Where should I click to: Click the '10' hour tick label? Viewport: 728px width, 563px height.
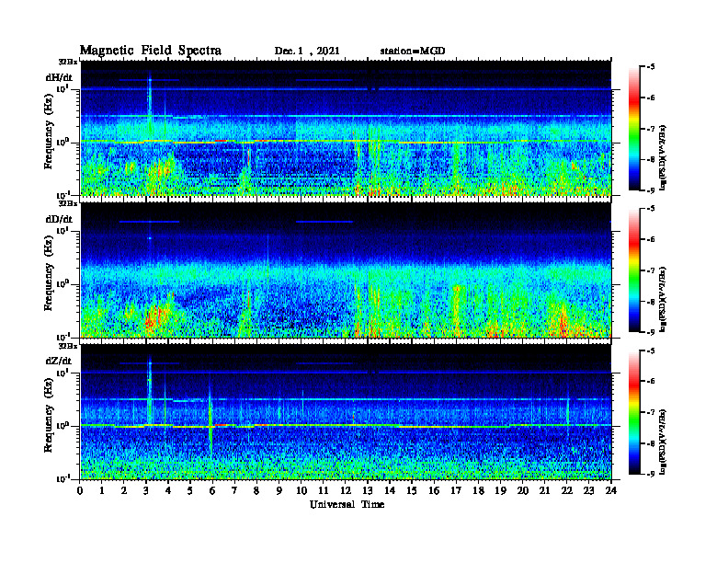[x=301, y=491]
